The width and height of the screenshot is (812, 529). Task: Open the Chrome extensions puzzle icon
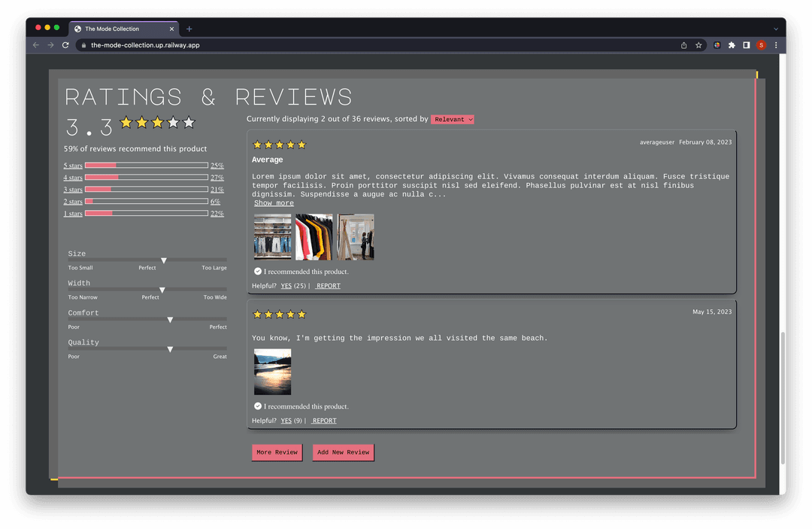pyautogui.click(x=731, y=44)
